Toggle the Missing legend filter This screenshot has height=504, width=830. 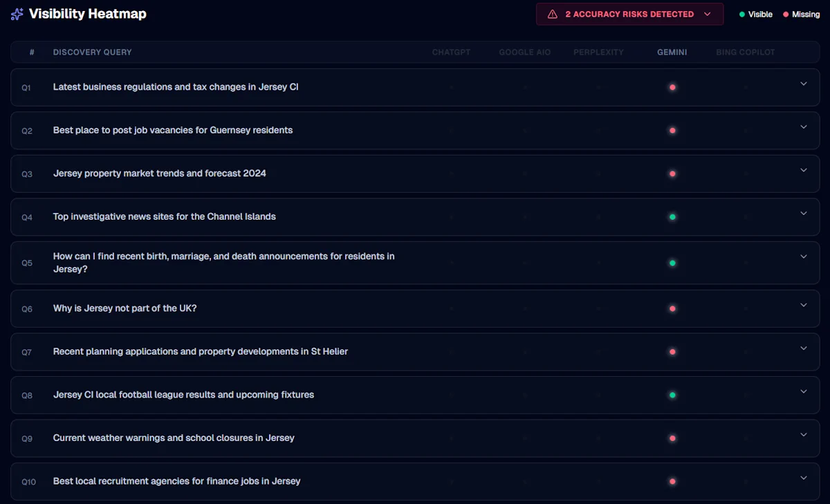pyautogui.click(x=801, y=15)
